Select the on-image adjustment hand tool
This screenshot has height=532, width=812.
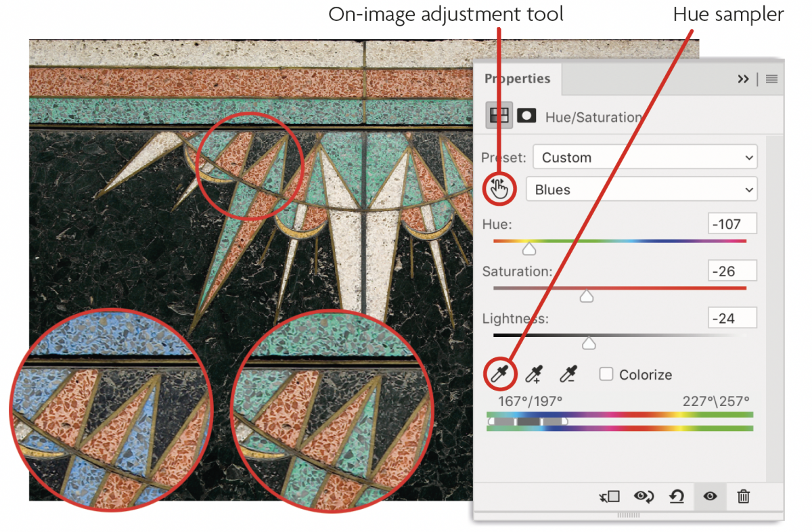(499, 190)
